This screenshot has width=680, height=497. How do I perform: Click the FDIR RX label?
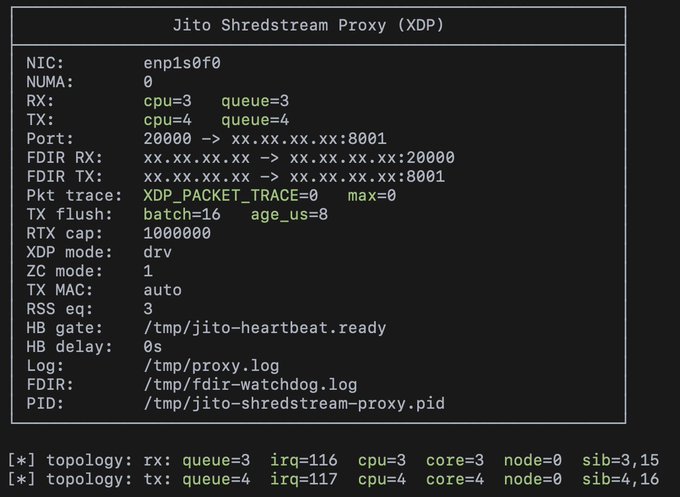[60, 158]
